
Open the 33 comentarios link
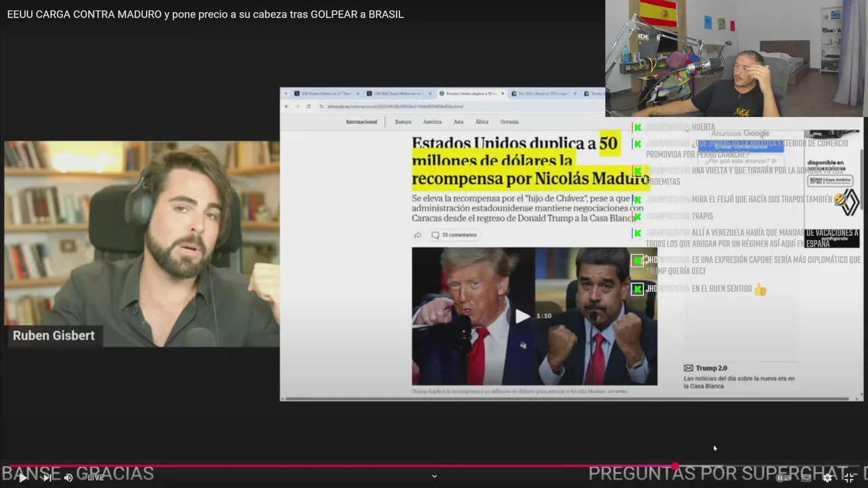click(454, 235)
